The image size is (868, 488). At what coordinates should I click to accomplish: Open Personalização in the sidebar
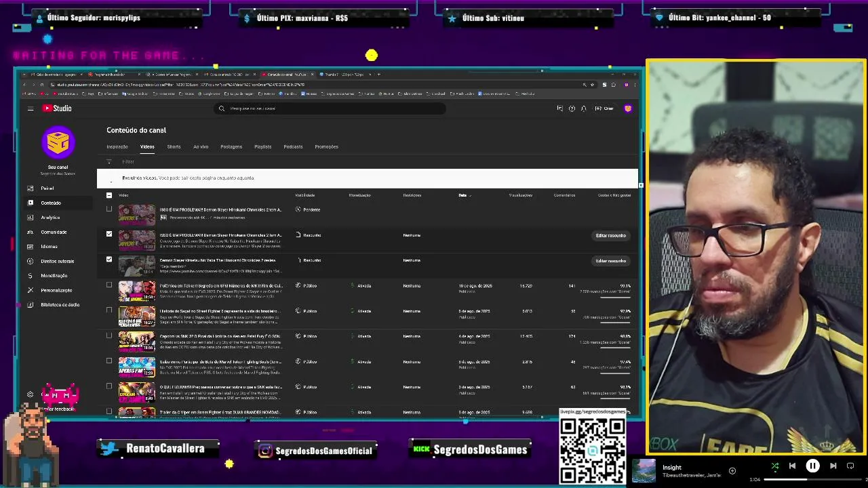(56, 290)
